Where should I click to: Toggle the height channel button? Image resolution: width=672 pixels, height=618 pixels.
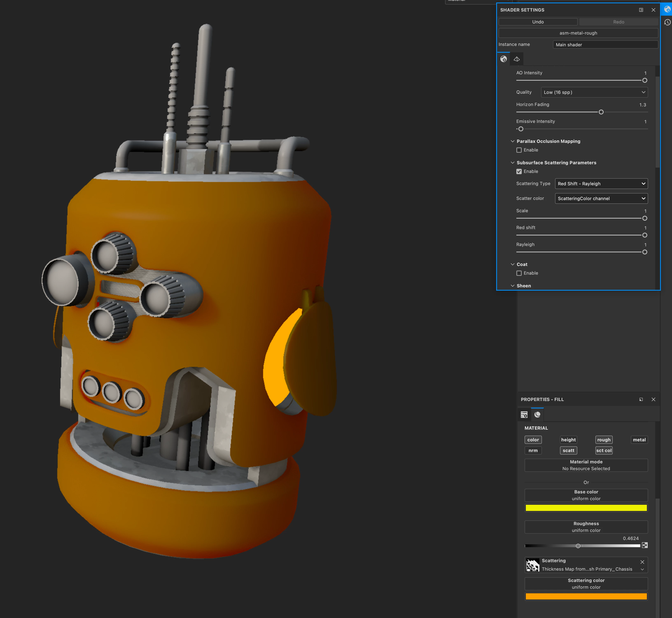click(x=568, y=440)
